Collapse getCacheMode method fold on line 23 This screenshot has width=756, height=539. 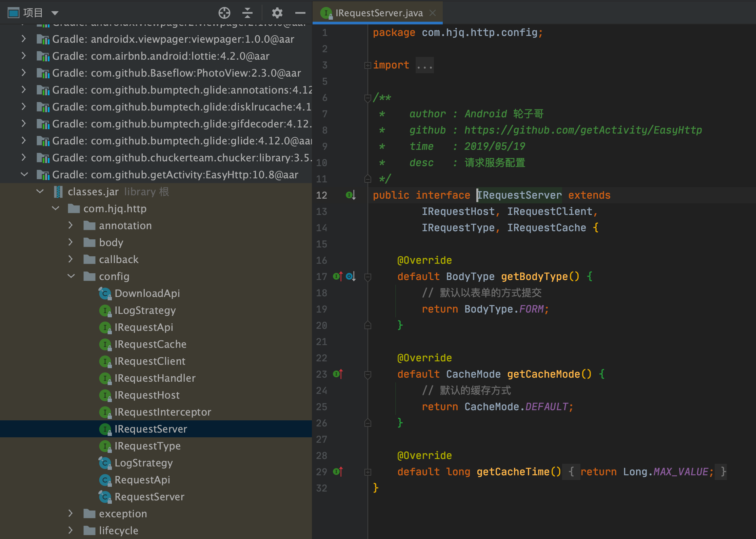[367, 375]
